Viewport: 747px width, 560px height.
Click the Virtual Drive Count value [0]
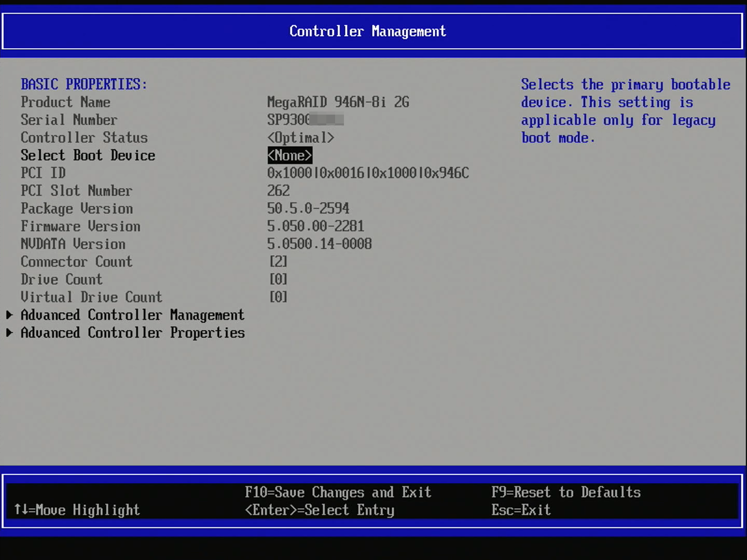click(279, 297)
